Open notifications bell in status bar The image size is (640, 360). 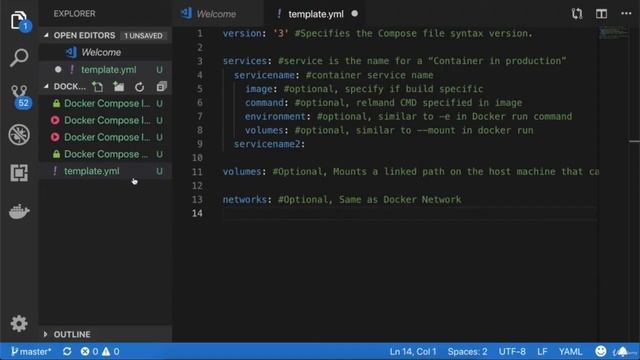623,351
